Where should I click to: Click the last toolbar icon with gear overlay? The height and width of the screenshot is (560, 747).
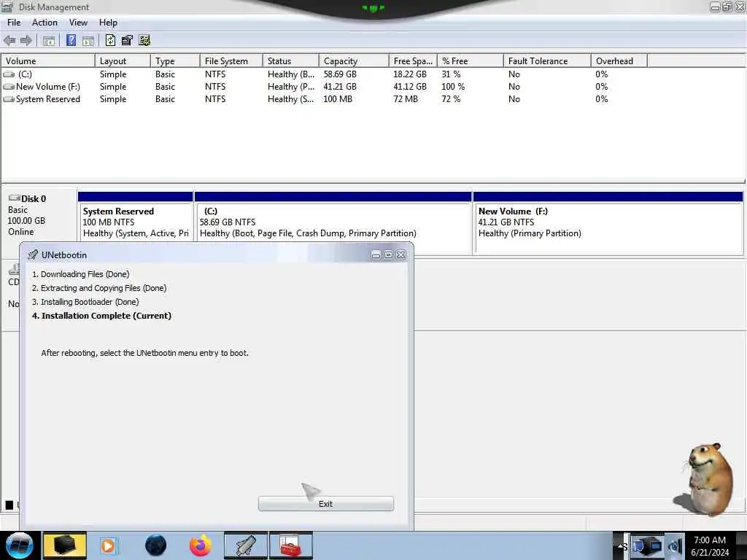tap(144, 41)
